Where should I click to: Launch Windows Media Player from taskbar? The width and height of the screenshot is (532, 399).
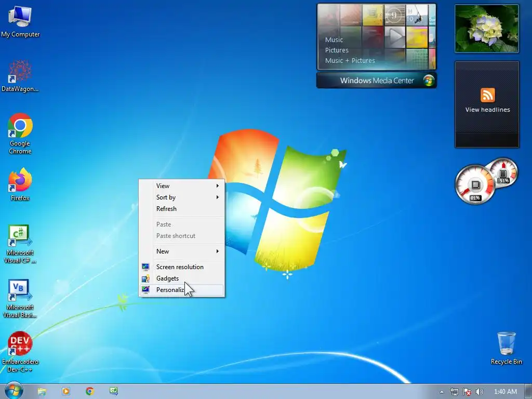pos(66,391)
